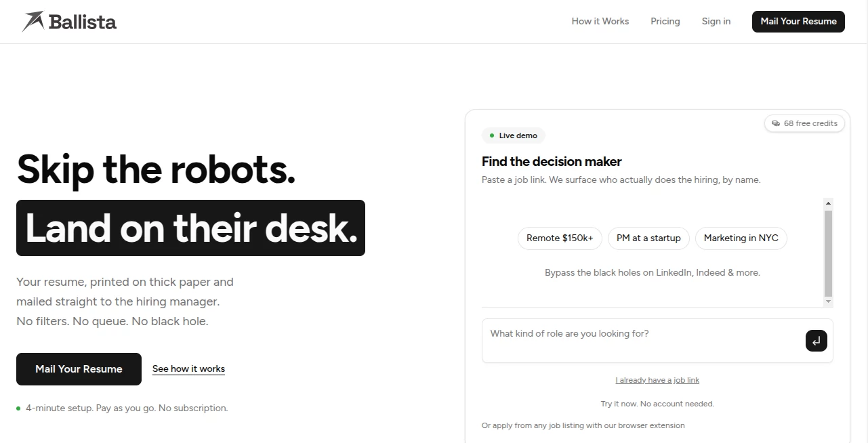Click the Ballista logo icon

coord(33,22)
